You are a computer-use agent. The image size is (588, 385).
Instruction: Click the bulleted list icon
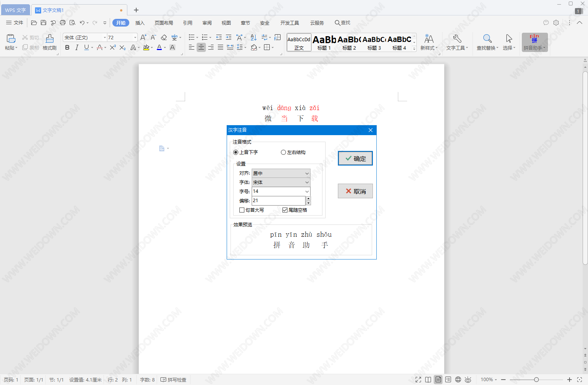192,37
